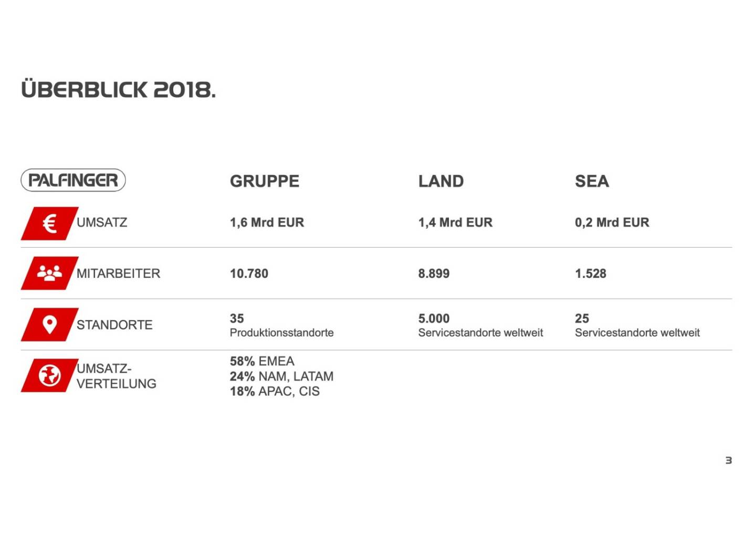The width and height of the screenshot is (756, 535).
Task: Select the SEA column header
Action: tap(592, 181)
